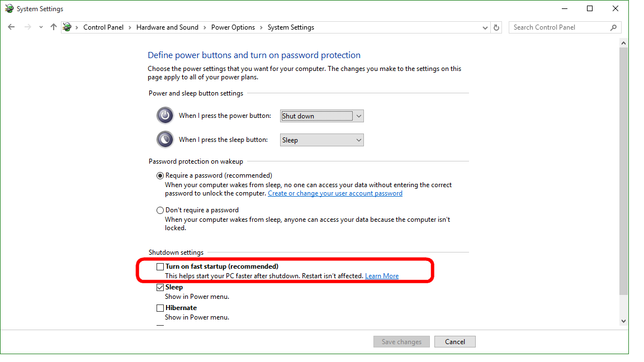
Task: Click scrollbar up arrow
Action: coord(623,42)
